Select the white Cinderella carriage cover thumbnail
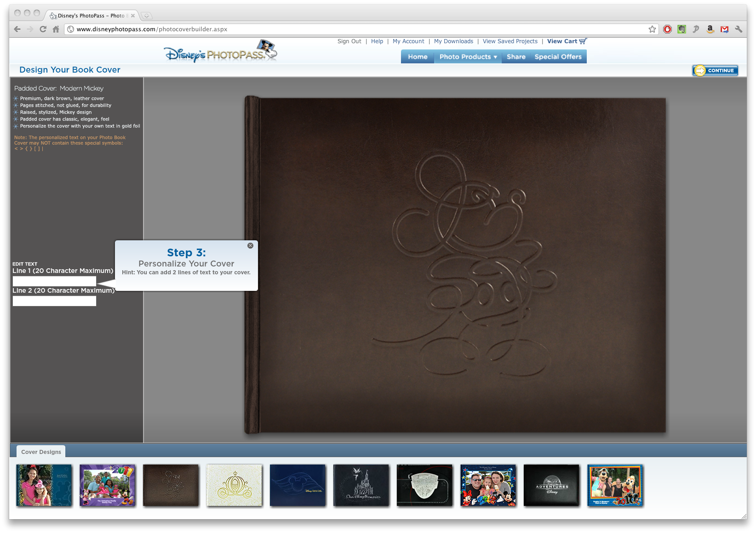This screenshot has width=756, height=533. pyautogui.click(x=234, y=485)
